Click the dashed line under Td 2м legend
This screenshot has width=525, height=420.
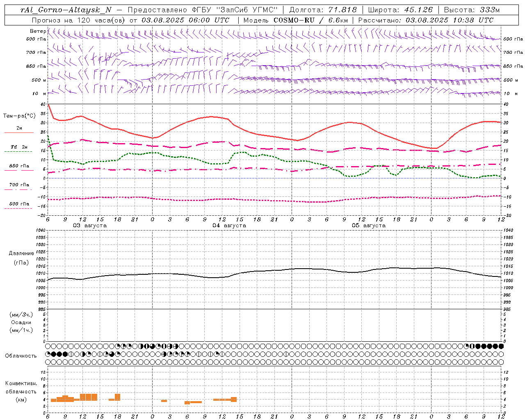click(x=18, y=152)
